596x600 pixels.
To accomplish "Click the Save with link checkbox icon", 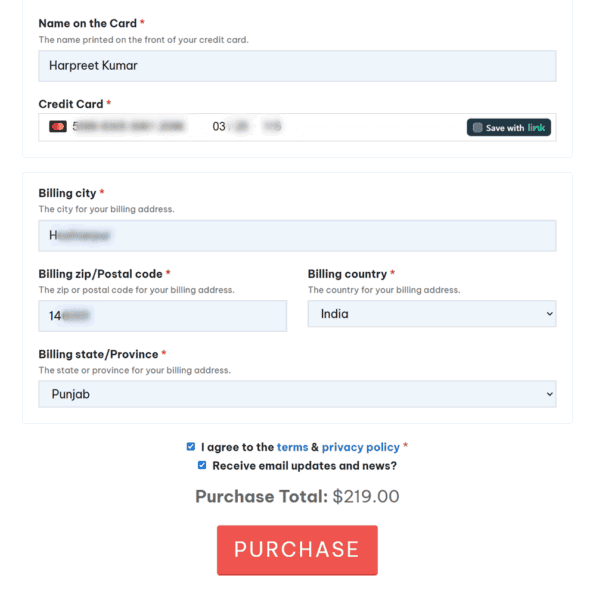I will click(x=477, y=127).
